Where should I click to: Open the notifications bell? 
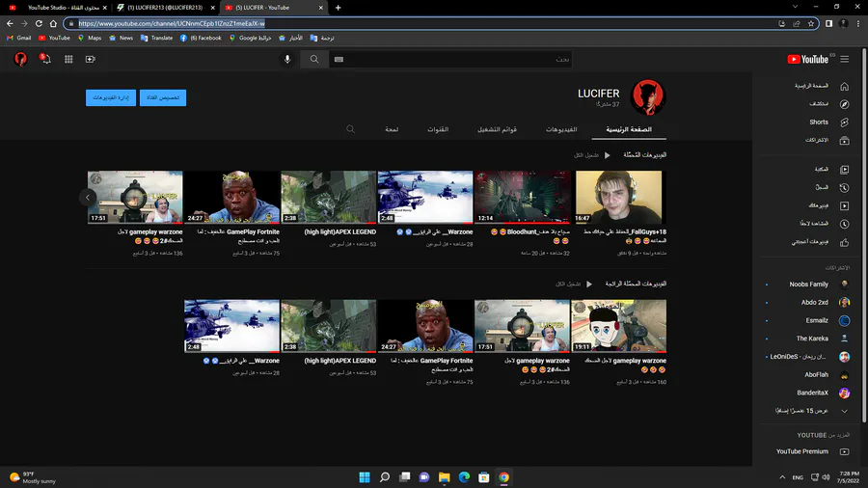pos(44,59)
